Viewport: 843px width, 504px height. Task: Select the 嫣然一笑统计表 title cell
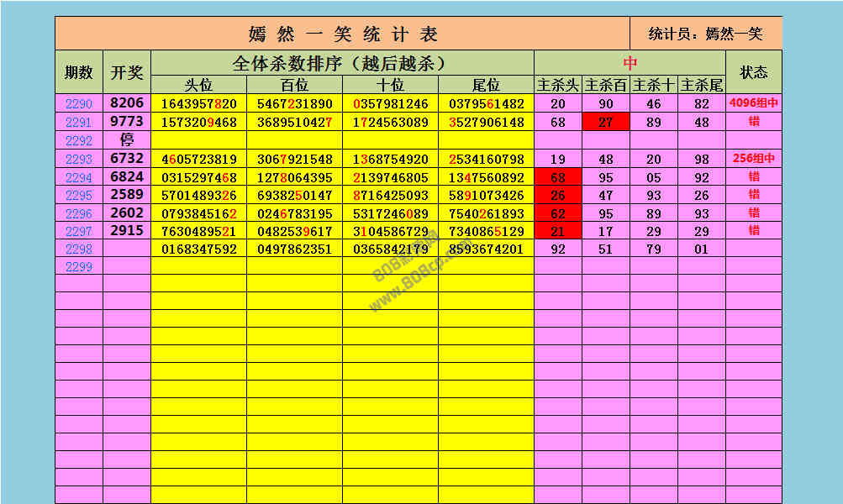pyautogui.click(x=342, y=34)
